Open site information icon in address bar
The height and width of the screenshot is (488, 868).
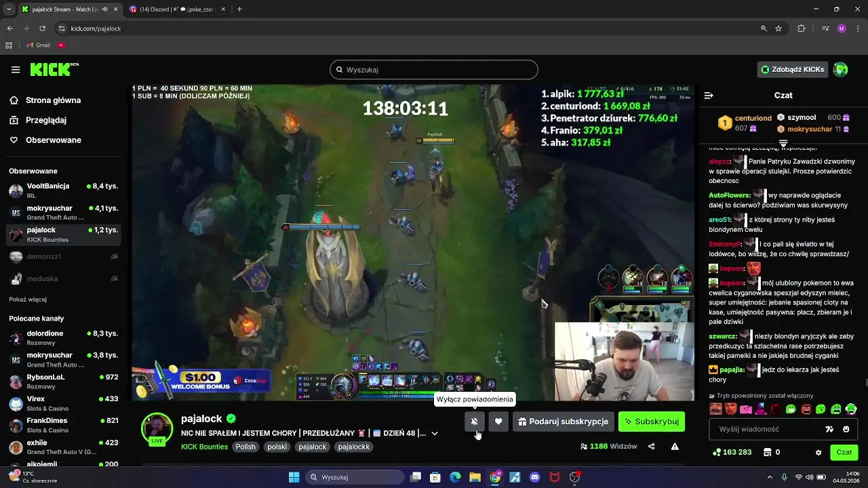tap(62, 28)
